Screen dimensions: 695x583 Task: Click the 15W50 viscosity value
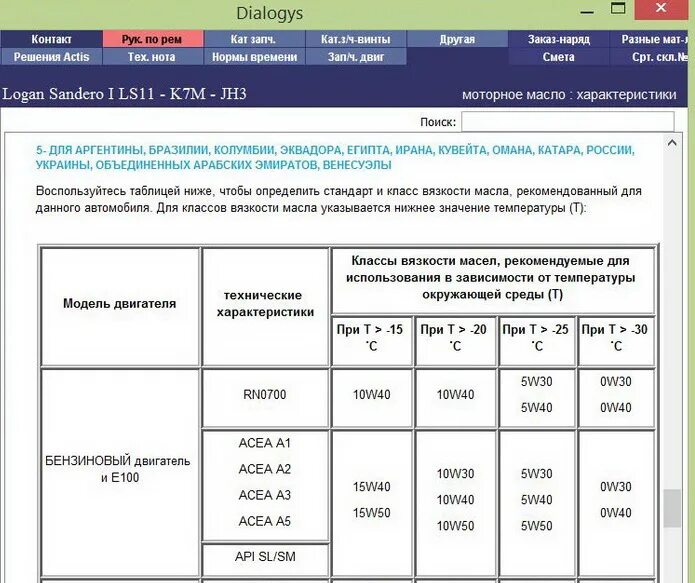click(x=371, y=513)
